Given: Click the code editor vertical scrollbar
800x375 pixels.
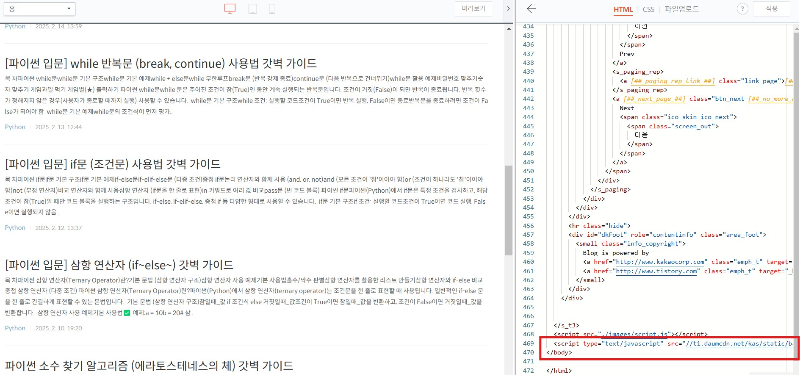Looking at the screenshot, I should pos(797,196).
